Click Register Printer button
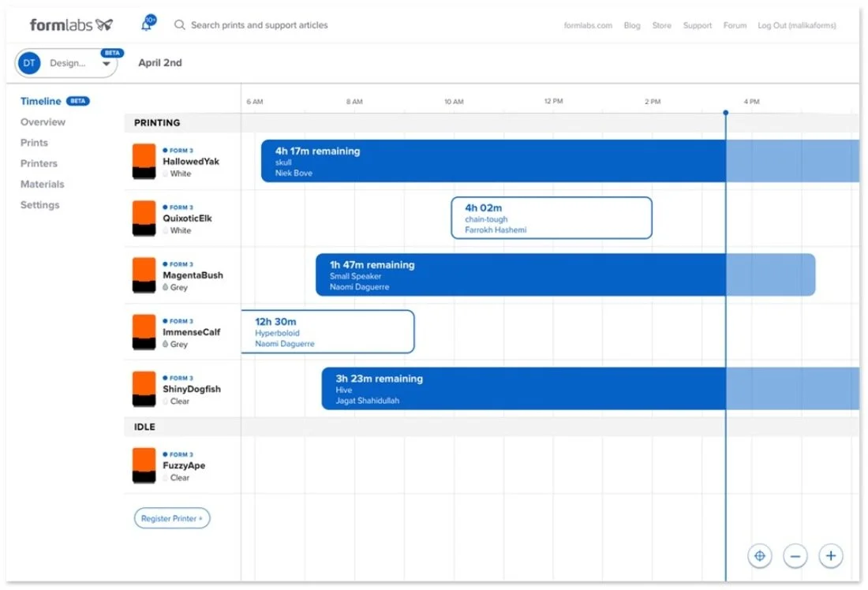Image resolution: width=868 pixels, height=590 pixels. point(171,518)
